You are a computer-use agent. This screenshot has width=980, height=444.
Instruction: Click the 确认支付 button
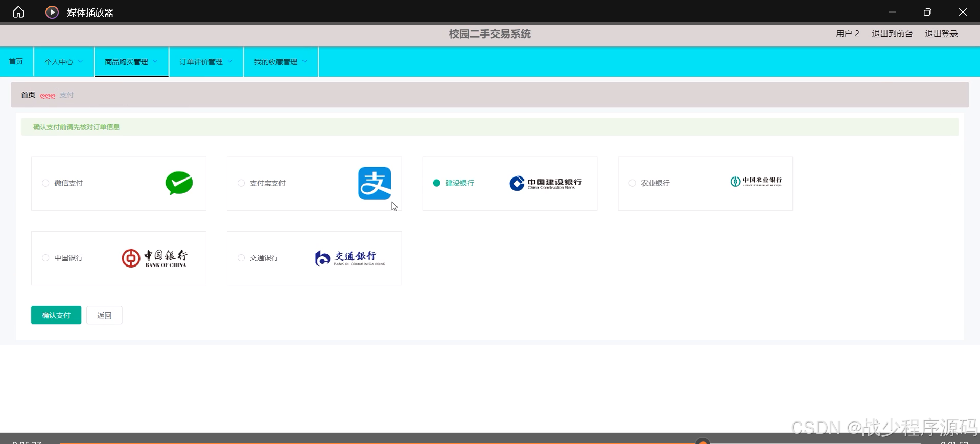point(56,315)
